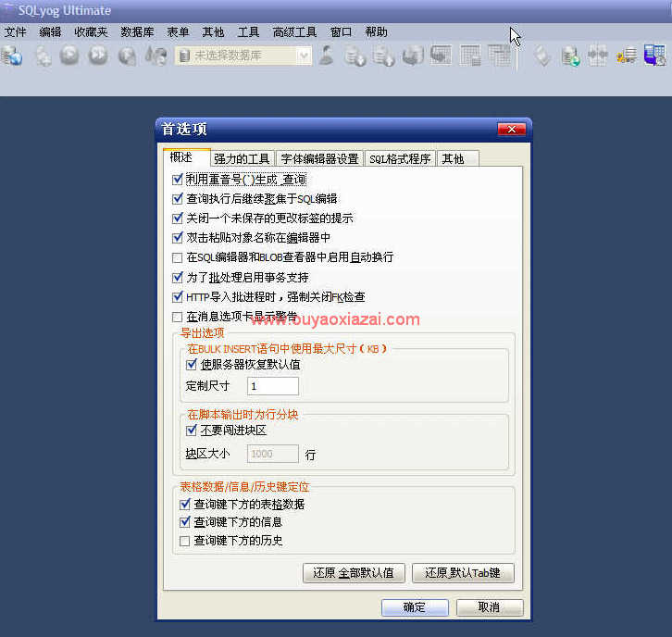Click the refresh object browser icon
672x637 pixels.
(156, 56)
